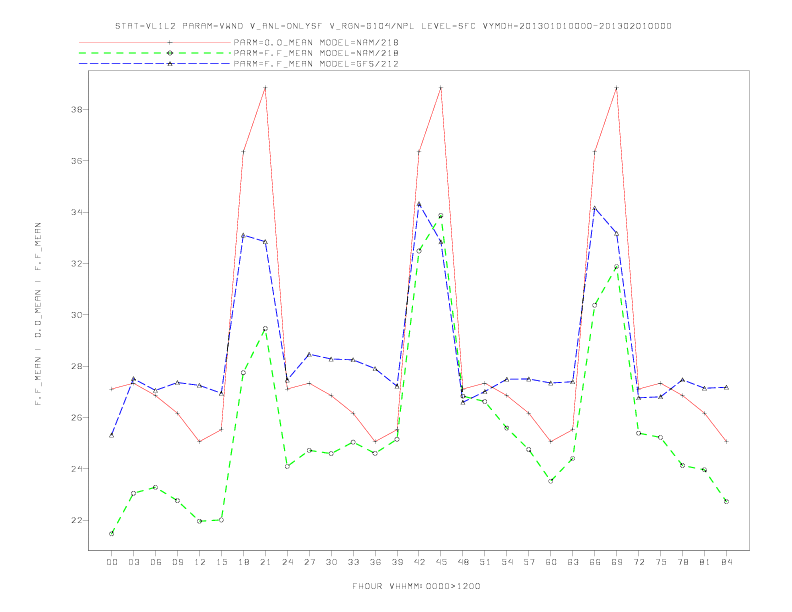This screenshot has width=792, height=612.
Task: Click the x-axis label FHOUR VHHMM=0000>1200
Action: 416,586
